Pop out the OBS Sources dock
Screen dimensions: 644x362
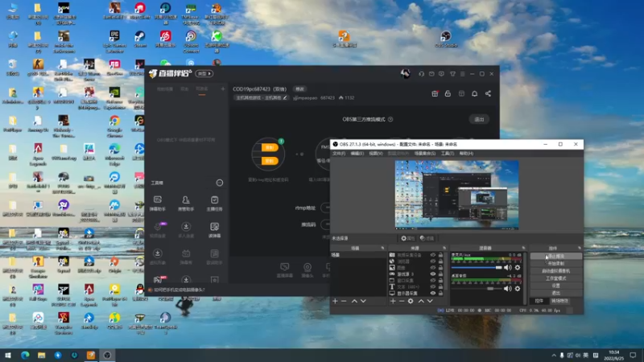[444, 248]
